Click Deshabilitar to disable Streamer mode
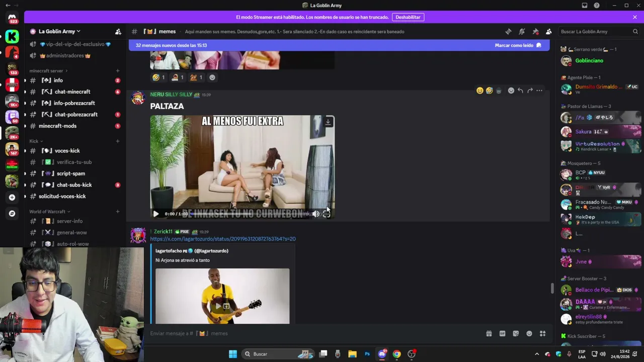The image size is (644, 362). tap(408, 17)
